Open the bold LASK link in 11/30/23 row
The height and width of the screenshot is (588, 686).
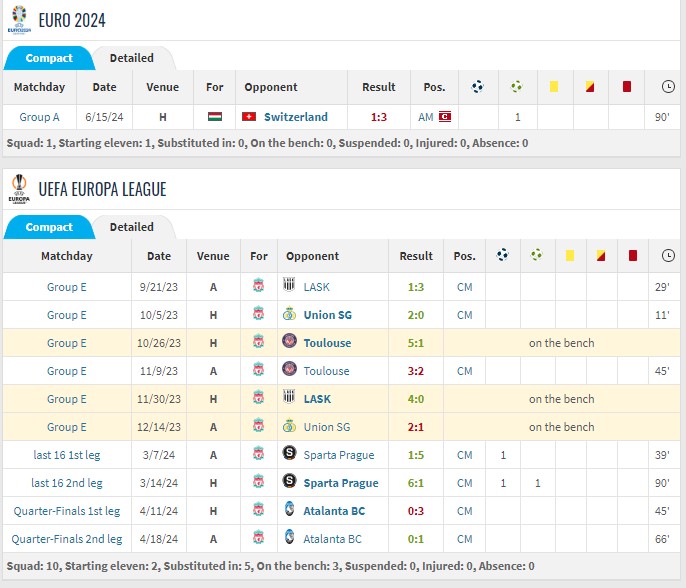(317, 399)
